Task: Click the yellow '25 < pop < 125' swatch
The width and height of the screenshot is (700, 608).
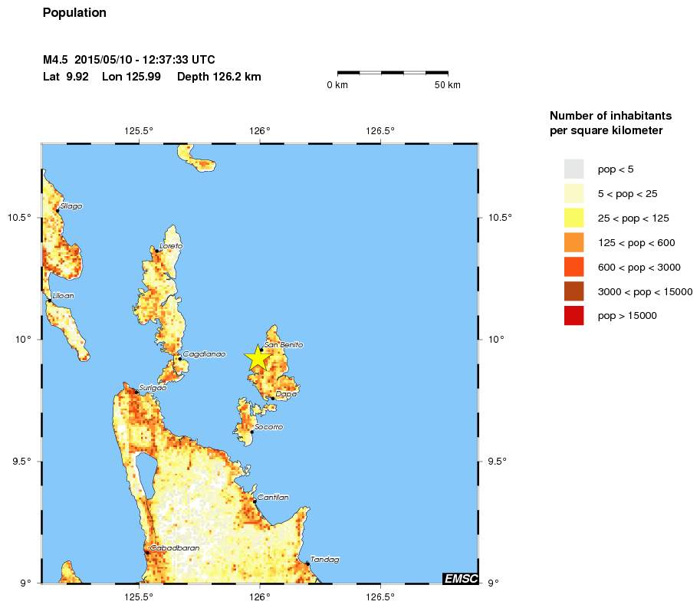Action: tap(573, 218)
